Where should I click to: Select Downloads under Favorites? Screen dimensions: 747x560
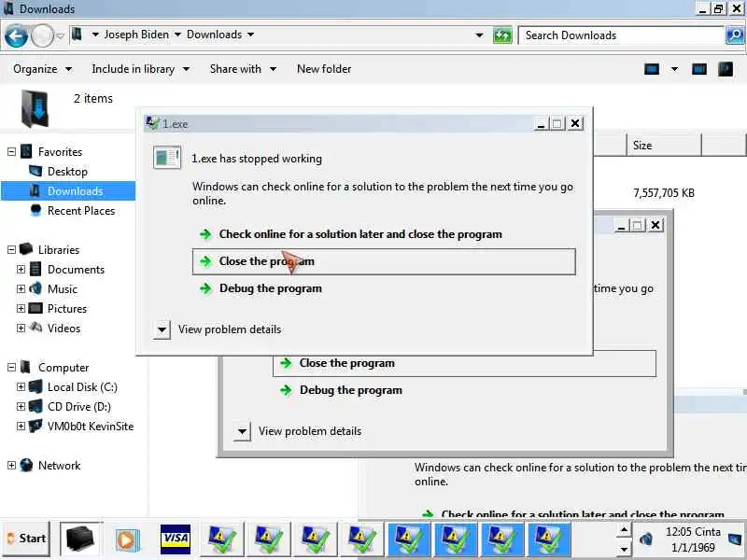pyautogui.click(x=76, y=191)
